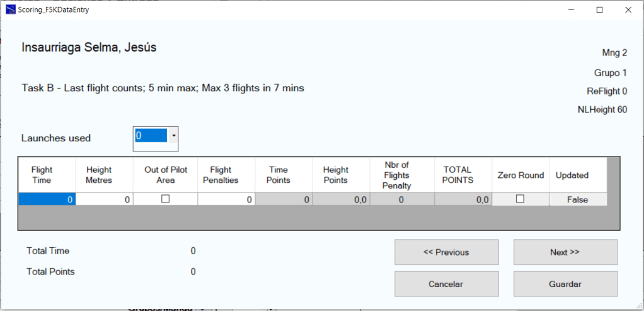This screenshot has width=644, height=311.
Task: Open the Launches used dropdown arrow
Action: click(x=174, y=136)
